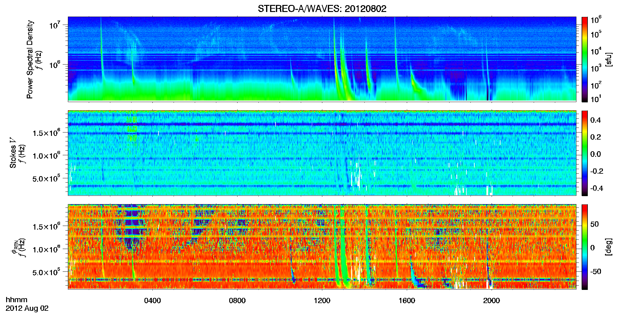Click 1.0×10^6 tick on the φ RTN axis
644x332 pixels.
46,249
